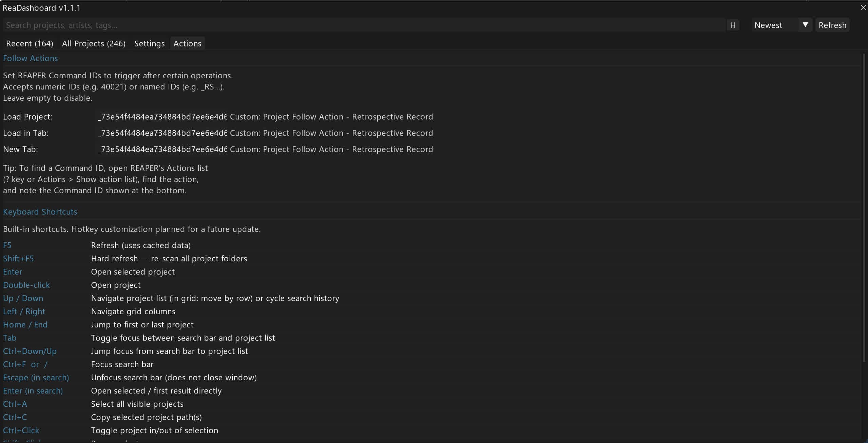Click the Ctrl+C shortcut label
868x443 pixels.
click(15, 417)
